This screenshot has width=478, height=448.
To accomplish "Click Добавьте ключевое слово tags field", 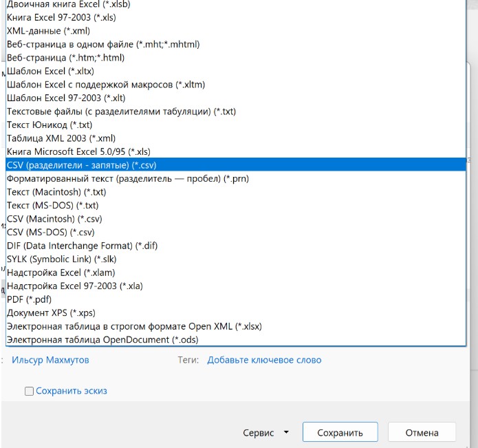I will click(264, 360).
